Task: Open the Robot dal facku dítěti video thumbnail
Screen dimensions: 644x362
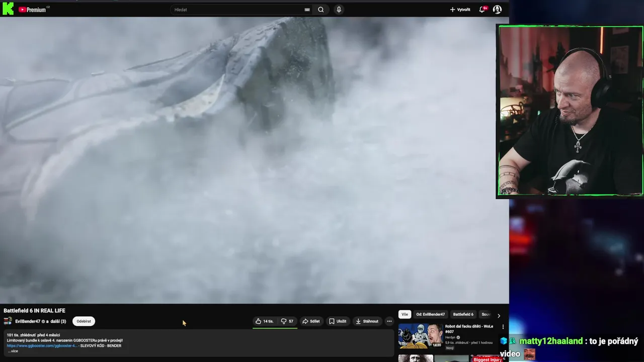Action: click(x=420, y=336)
